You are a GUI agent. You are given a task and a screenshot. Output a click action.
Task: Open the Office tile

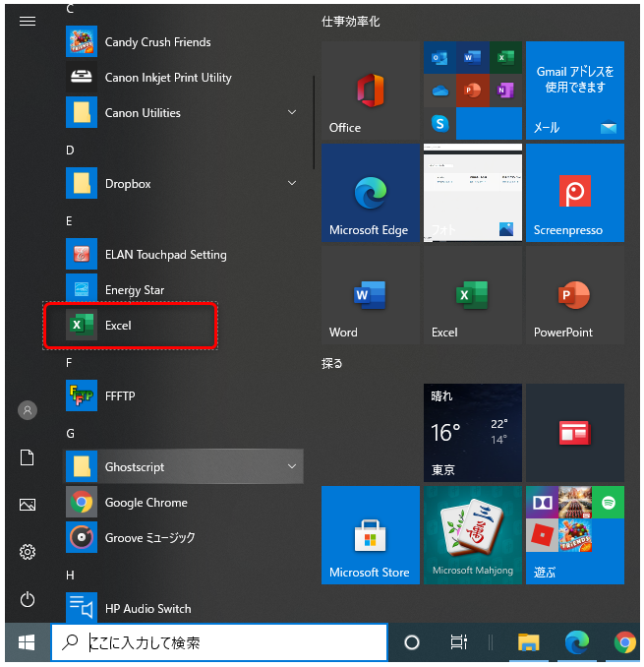tap(370, 91)
